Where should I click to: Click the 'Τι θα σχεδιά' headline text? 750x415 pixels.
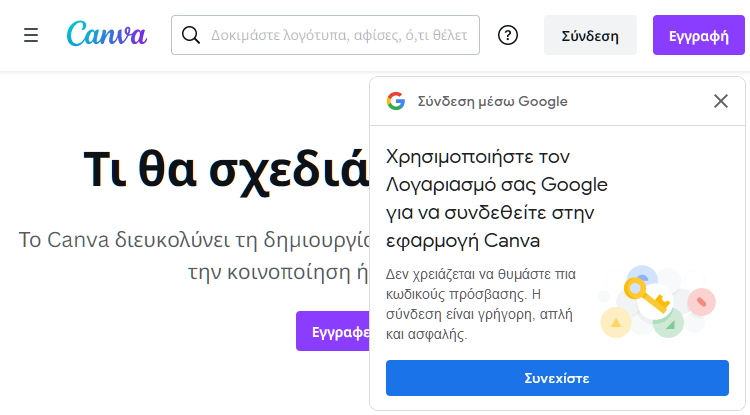tap(226, 171)
